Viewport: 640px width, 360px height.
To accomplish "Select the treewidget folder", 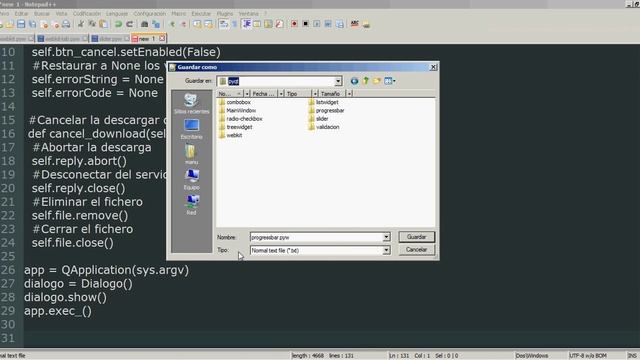I will click(x=236, y=127).
